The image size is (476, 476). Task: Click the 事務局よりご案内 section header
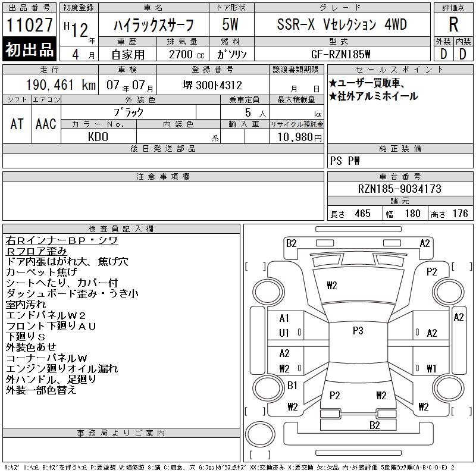(x=121, y=433)
